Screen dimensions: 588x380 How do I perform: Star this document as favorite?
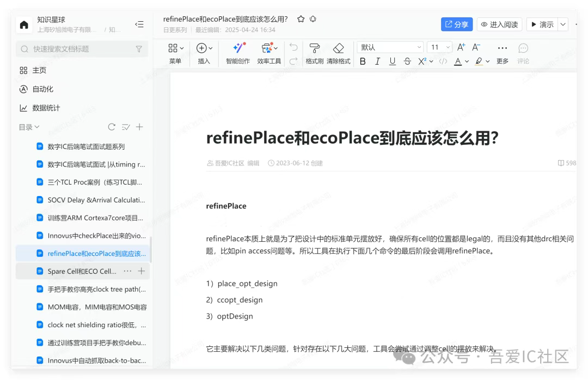pos(301,19)
